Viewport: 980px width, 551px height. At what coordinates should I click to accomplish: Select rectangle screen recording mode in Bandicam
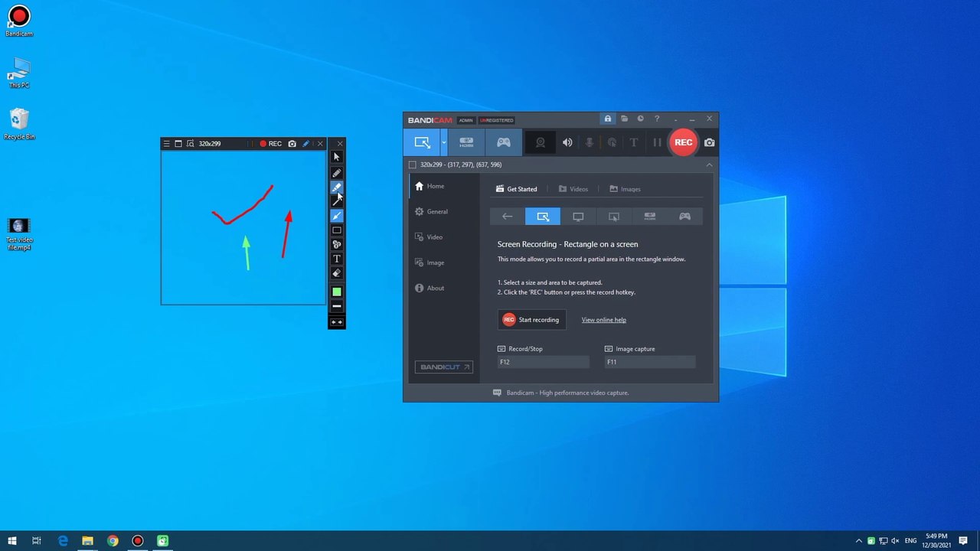pyautogui.click(x=422, y=142)
